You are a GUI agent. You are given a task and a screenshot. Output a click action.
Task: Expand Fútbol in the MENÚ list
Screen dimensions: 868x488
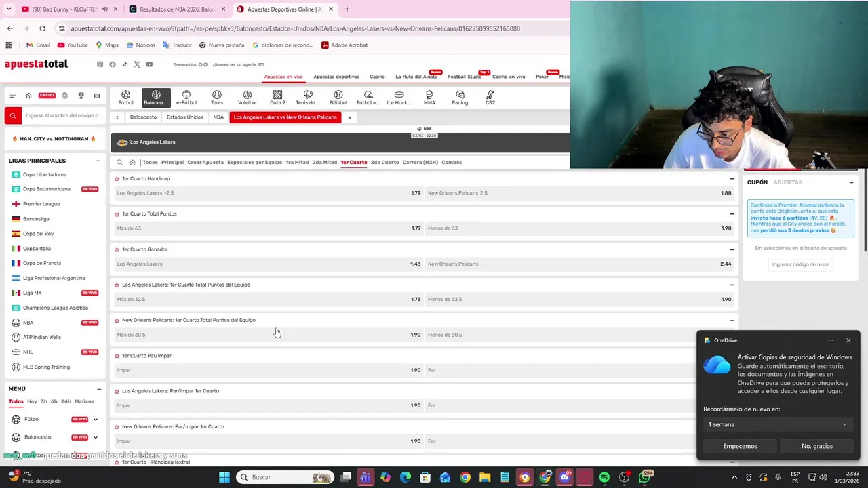click(96, 420)
